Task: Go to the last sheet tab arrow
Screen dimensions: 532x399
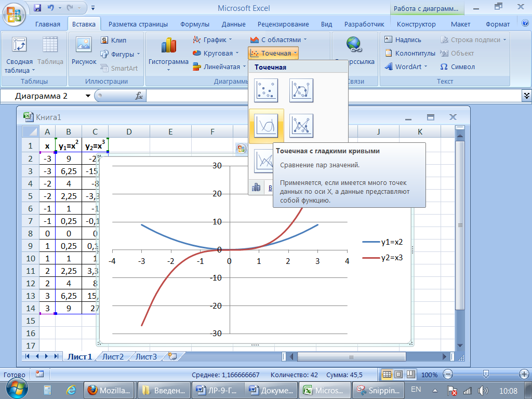Action: click(56, 356)
